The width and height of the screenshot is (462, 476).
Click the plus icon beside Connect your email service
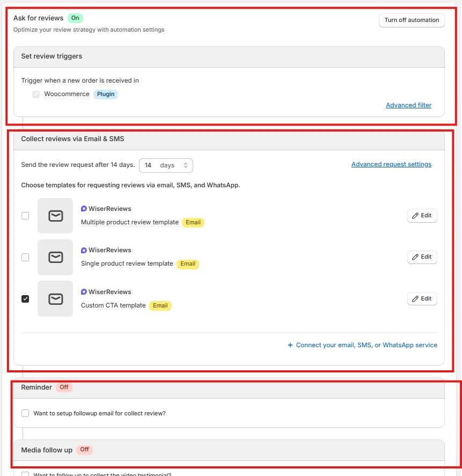[x=290, y=345]
